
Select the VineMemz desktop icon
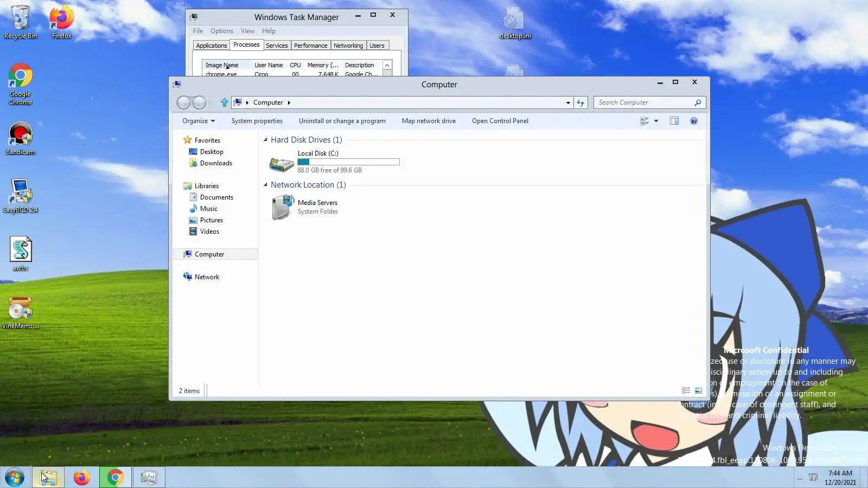pos(21,312)
